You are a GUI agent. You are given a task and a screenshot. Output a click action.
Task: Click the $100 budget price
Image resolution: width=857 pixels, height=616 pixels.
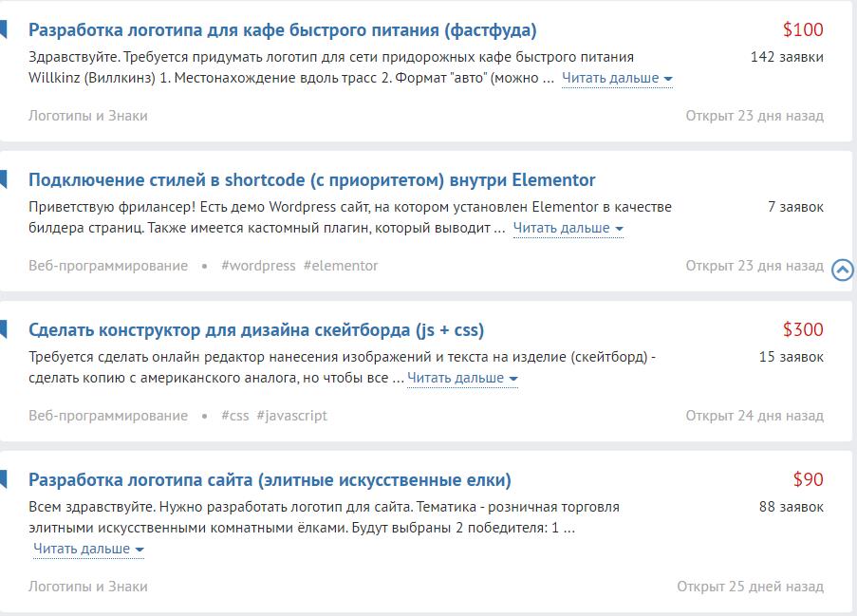point(803,29)
